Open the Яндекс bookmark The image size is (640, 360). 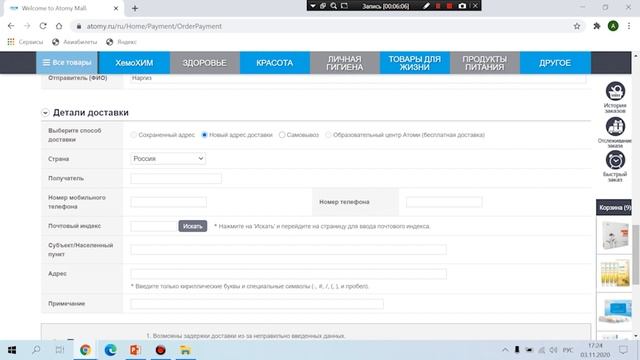tap(121, 42)
